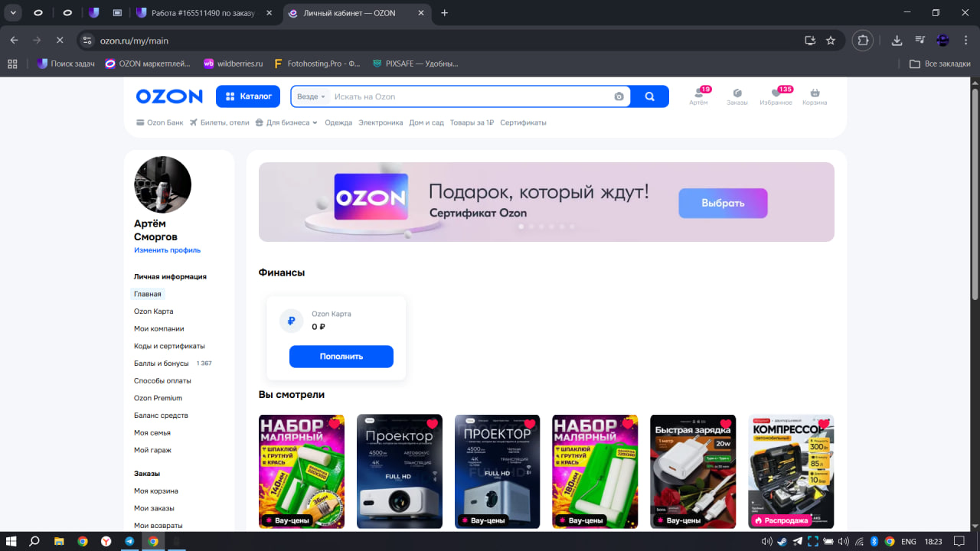Open Мои заказы in the sidebar
The image size is (980, 551).
[x=154, y=508]
